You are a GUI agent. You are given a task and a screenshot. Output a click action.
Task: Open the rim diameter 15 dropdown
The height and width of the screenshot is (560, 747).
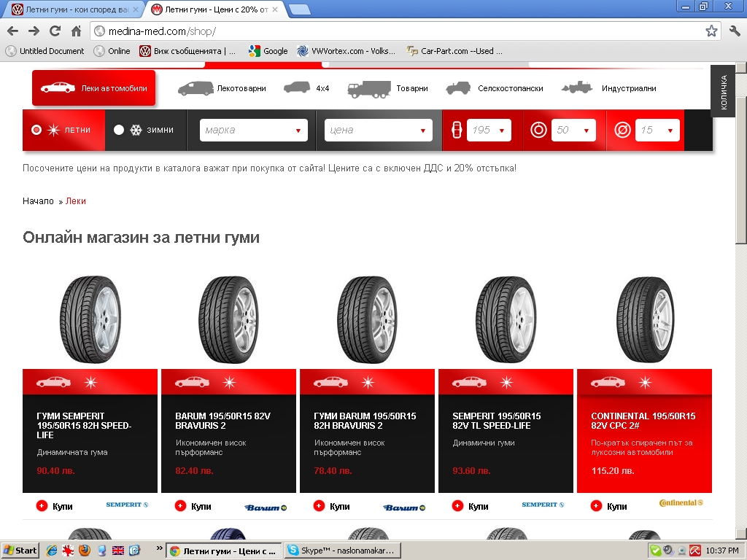point(657,131)
